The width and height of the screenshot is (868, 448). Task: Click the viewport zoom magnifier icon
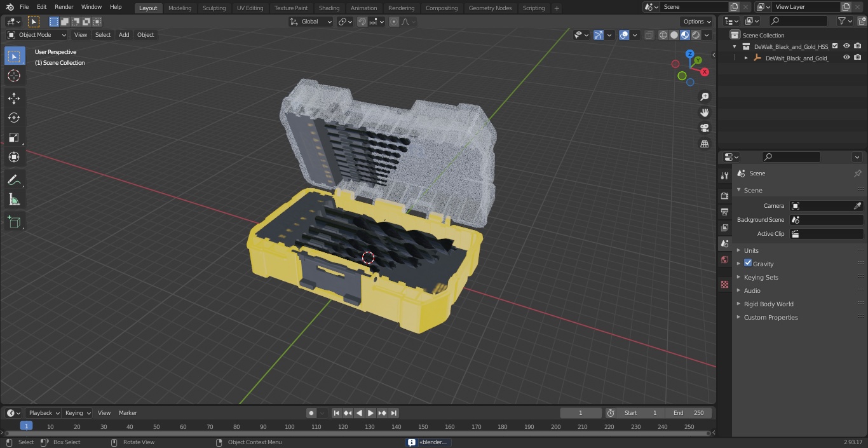704,97
